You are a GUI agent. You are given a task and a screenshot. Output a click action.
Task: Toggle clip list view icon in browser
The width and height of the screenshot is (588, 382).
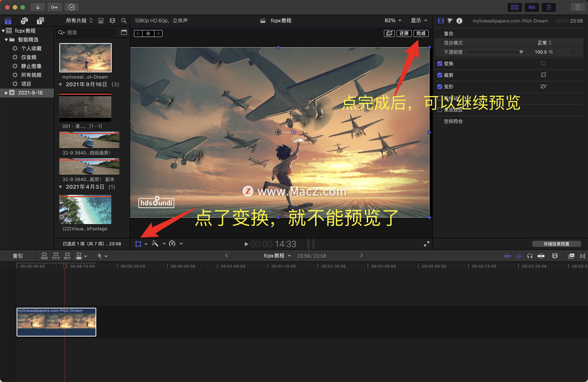[101, 21]
